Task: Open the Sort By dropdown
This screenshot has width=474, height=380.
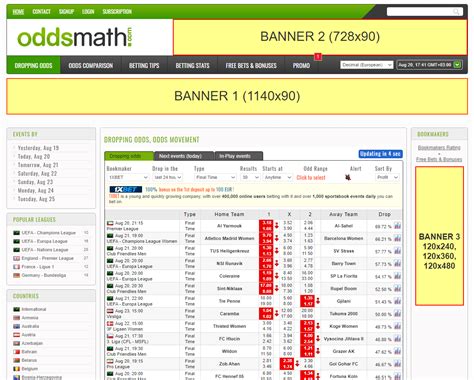Action: [387, 177]
